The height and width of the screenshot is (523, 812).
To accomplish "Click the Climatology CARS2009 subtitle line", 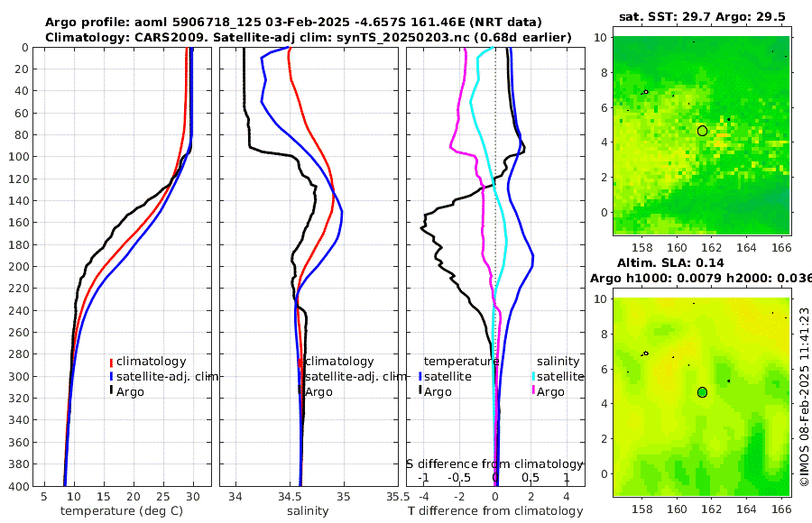I will (x=309, y=37).
